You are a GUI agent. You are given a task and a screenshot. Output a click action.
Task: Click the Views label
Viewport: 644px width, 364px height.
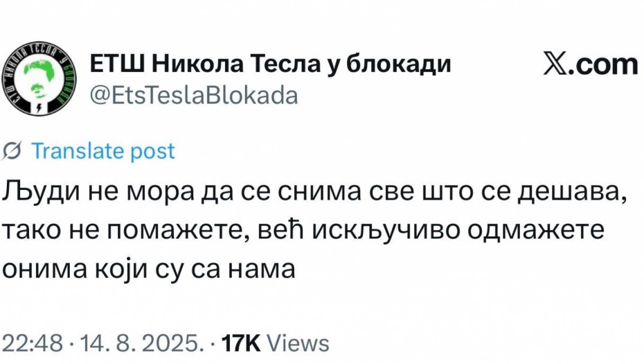(298, 343)
